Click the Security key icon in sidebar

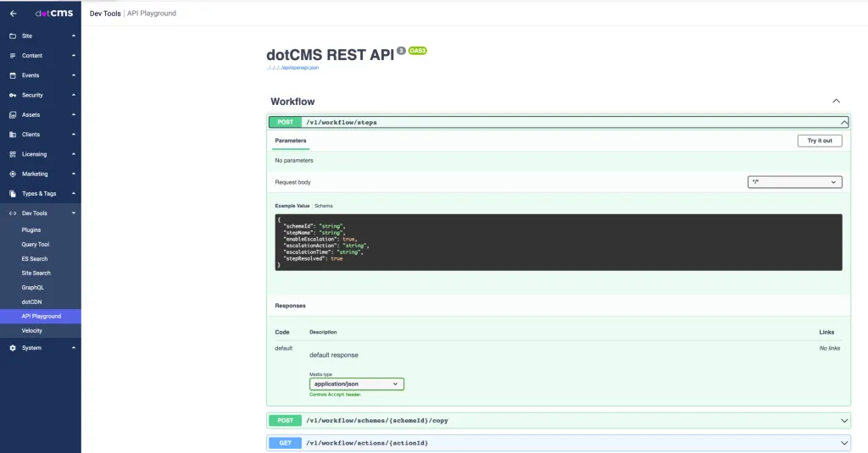(13, 95)
